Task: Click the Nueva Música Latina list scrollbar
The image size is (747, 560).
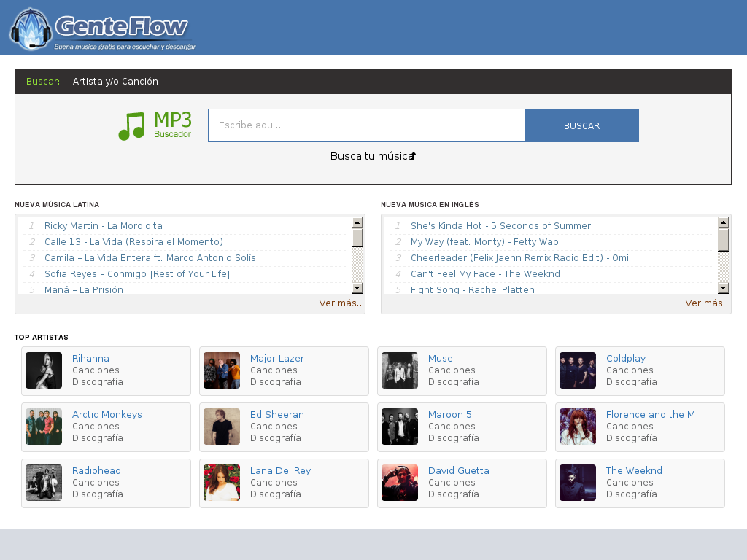Action: click(x=357, y=237)
